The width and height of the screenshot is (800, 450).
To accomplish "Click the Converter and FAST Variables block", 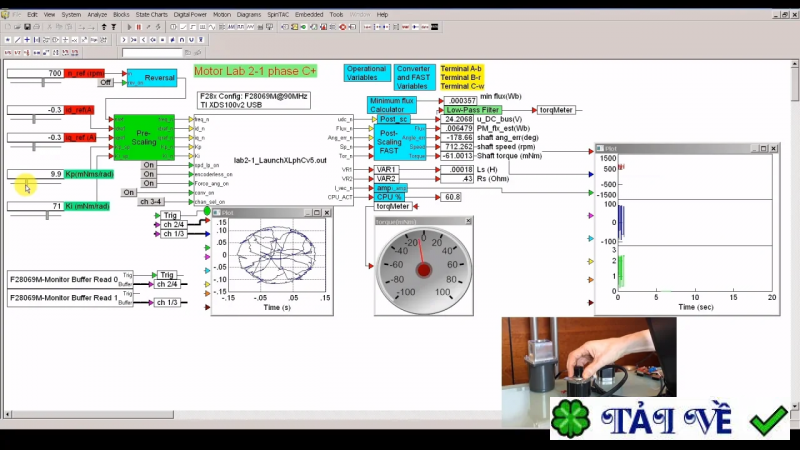I will [412, 77].
